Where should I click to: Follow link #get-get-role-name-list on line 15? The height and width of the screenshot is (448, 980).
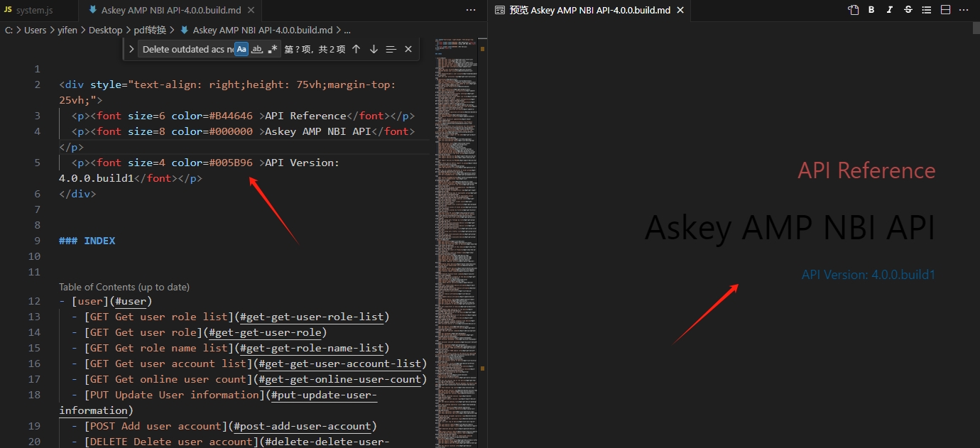[x=312, y=348]
